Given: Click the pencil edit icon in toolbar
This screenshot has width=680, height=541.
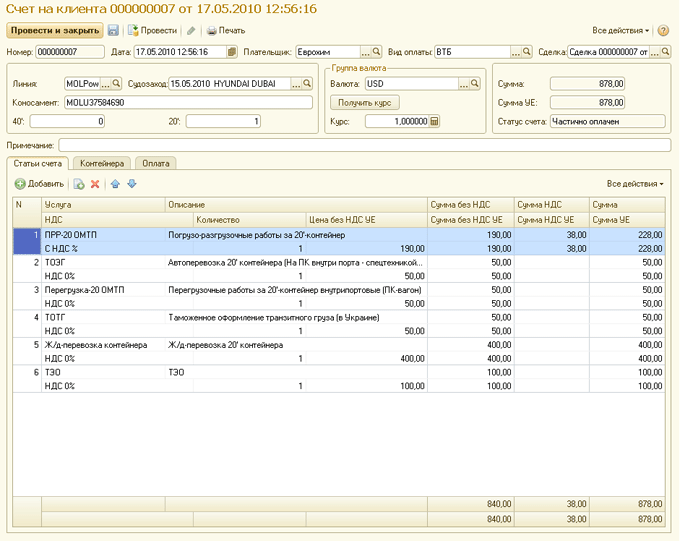Looking at the screenshot, I should point(191,30).
